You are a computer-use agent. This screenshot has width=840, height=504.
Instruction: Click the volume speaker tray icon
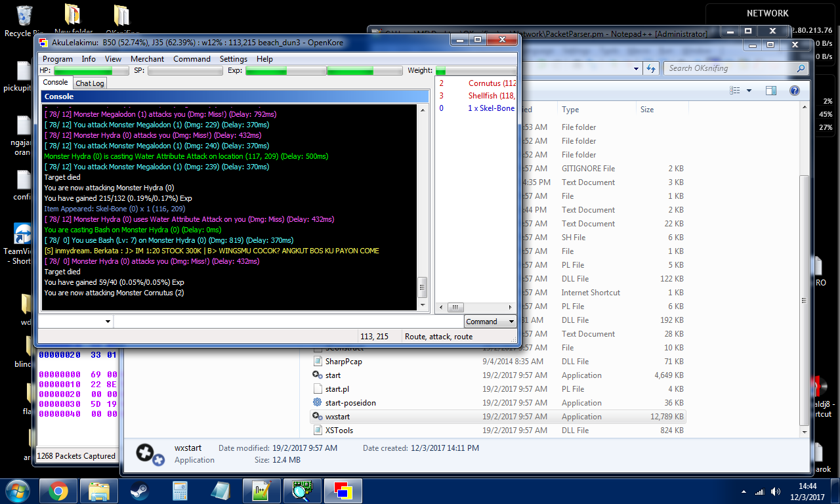tap(776, 492)
